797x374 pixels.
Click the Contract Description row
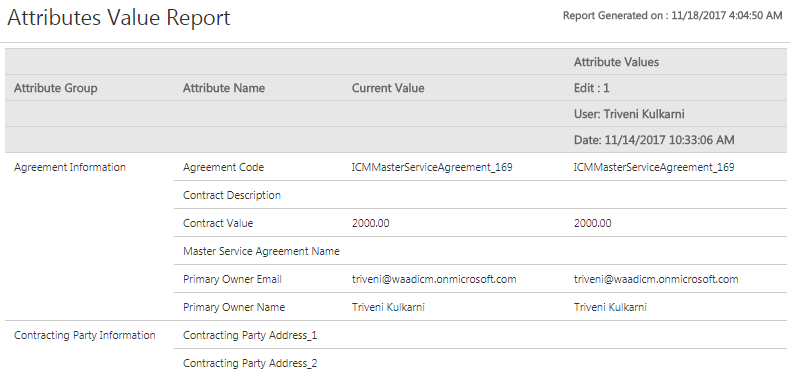click(480, 195)
